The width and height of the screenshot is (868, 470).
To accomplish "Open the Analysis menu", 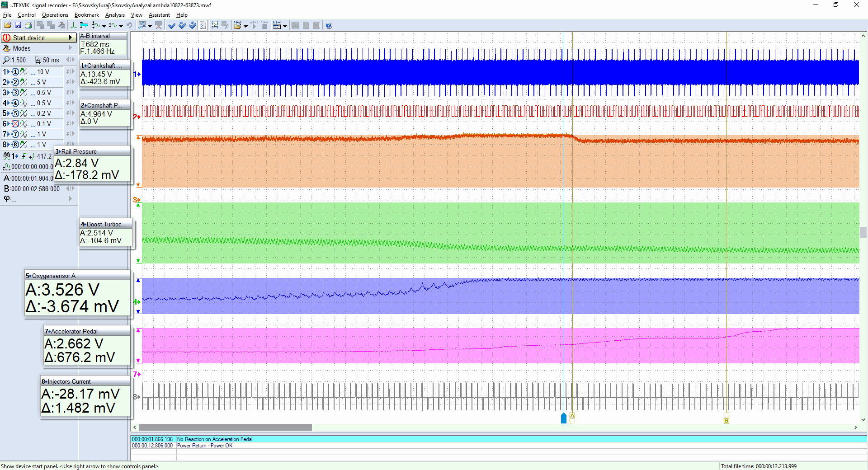I will click(x=115, y=15).
